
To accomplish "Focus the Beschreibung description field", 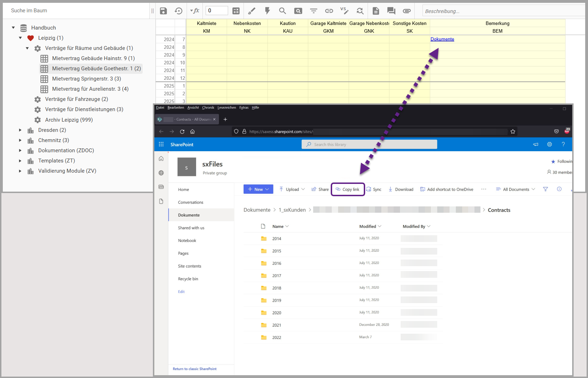I will pyautogui.click(x=504, y=11).
